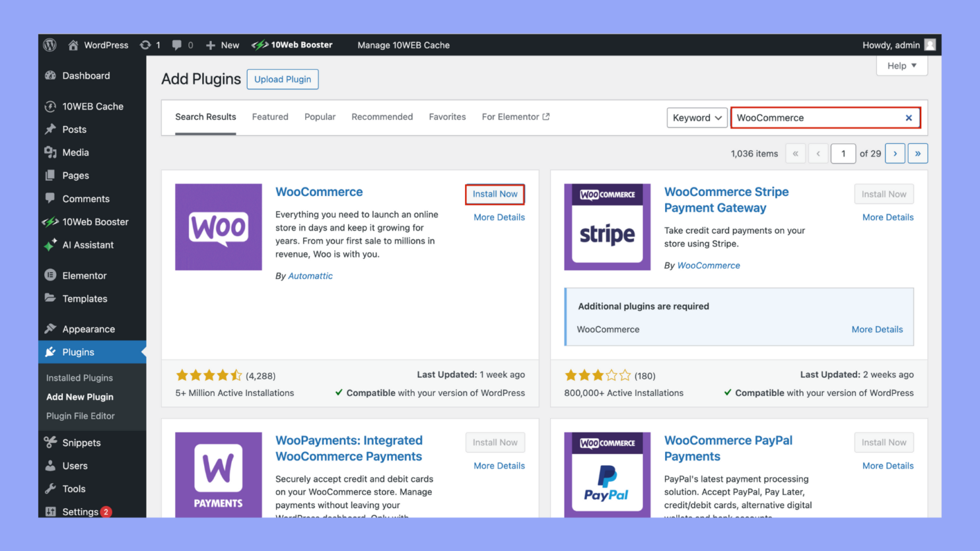Clear the WooCommerce search with the X

tap(909, 117)
